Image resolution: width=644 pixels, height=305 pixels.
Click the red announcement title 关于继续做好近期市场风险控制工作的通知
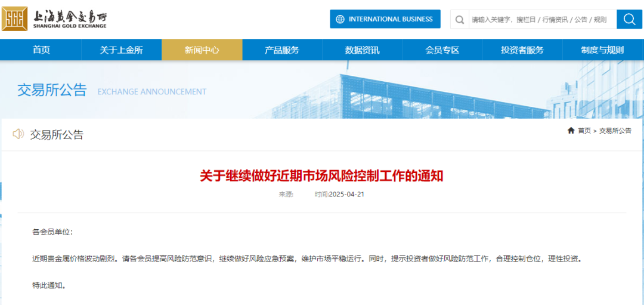pyautogui.click(x=321, y=176)
